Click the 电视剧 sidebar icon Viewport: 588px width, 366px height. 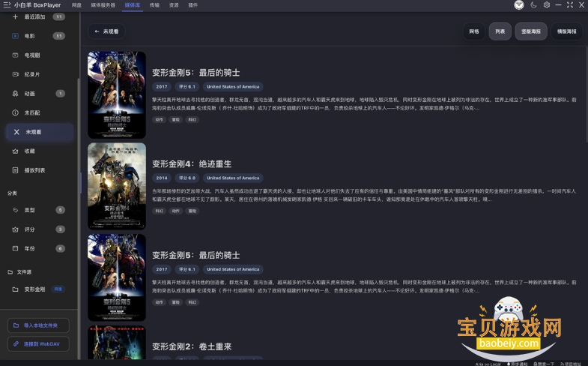tap(15, 55)
